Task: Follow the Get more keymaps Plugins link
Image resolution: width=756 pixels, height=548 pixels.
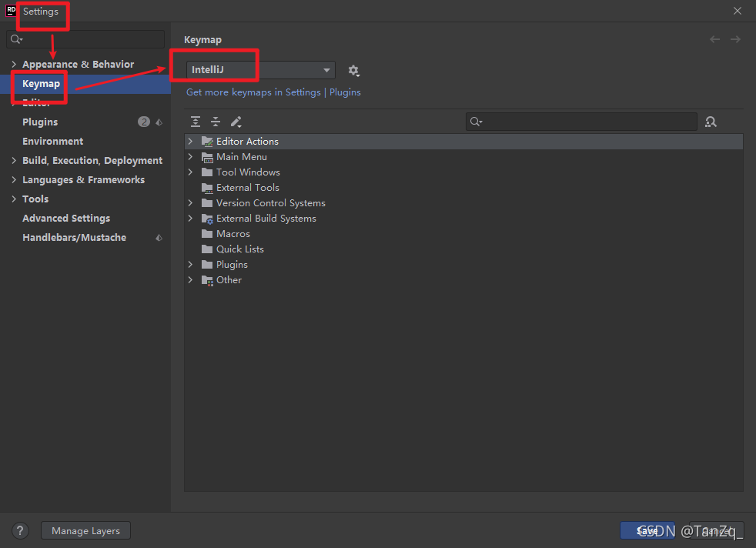Action: (x=273, y=92)
